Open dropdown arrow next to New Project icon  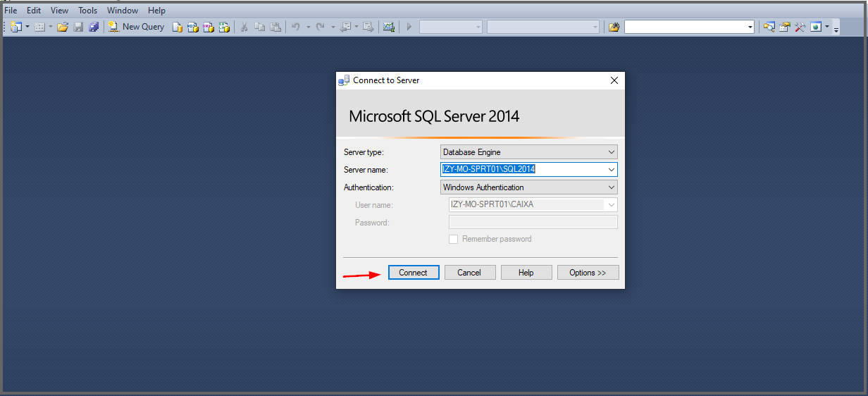(27, 27)
